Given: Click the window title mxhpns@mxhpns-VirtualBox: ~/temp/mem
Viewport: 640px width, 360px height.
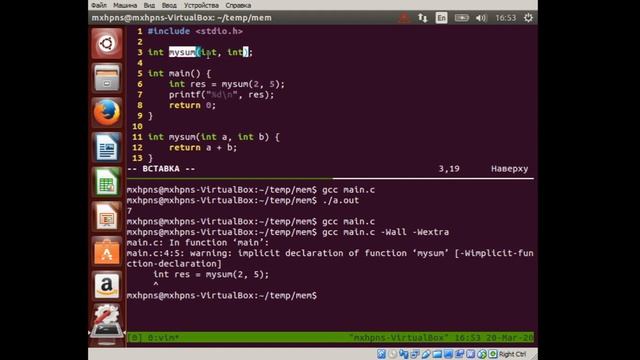Looking at the screenshot, I should click(181, 18).
